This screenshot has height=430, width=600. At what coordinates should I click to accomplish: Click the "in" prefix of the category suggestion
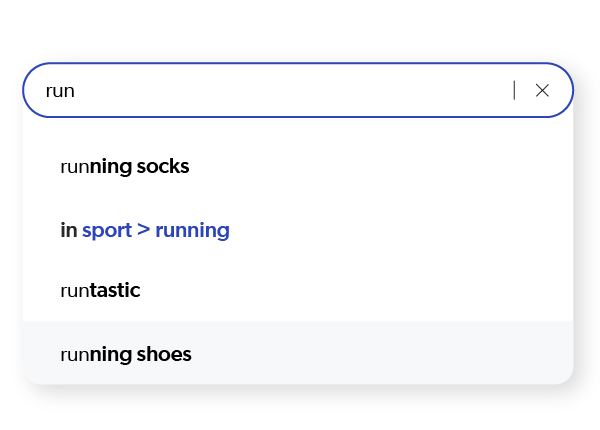[68, 231]
